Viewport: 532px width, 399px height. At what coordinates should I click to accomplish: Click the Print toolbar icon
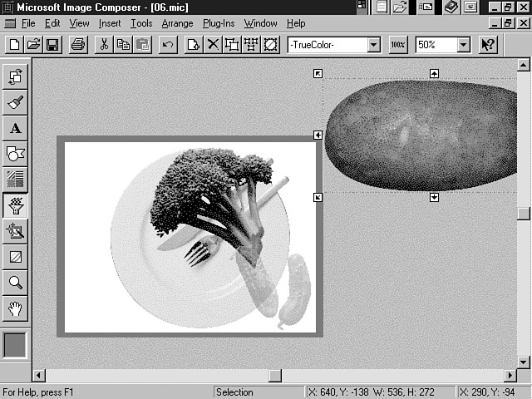[x=77, y=45]
